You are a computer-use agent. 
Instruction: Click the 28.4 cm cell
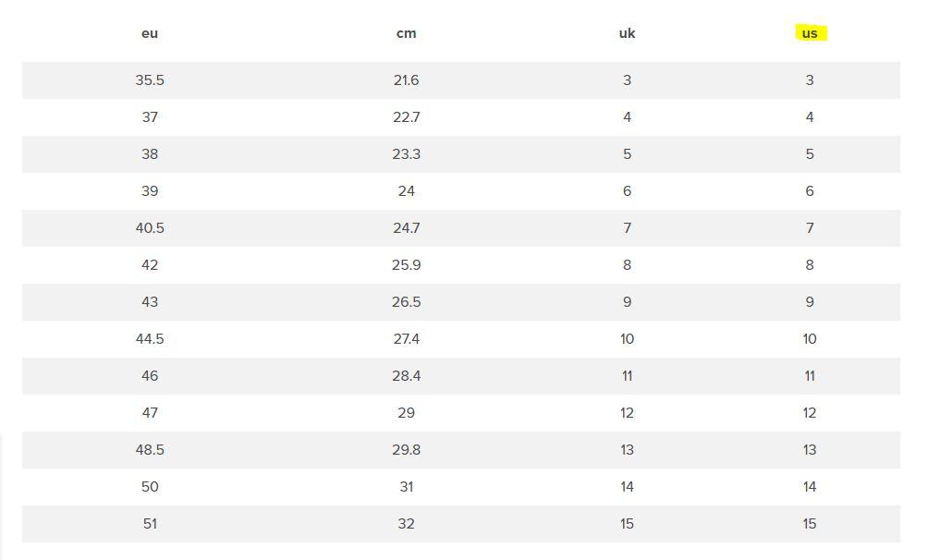(406, 376)
